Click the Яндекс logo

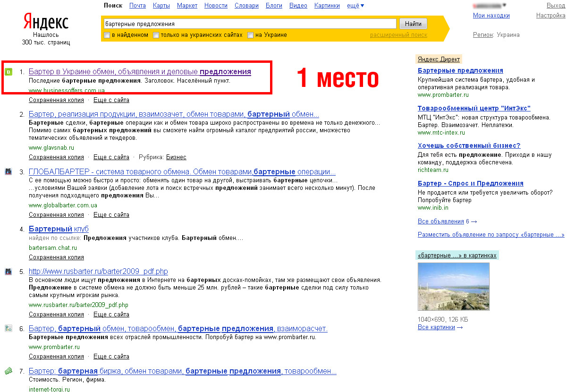[x=46, y=21]
